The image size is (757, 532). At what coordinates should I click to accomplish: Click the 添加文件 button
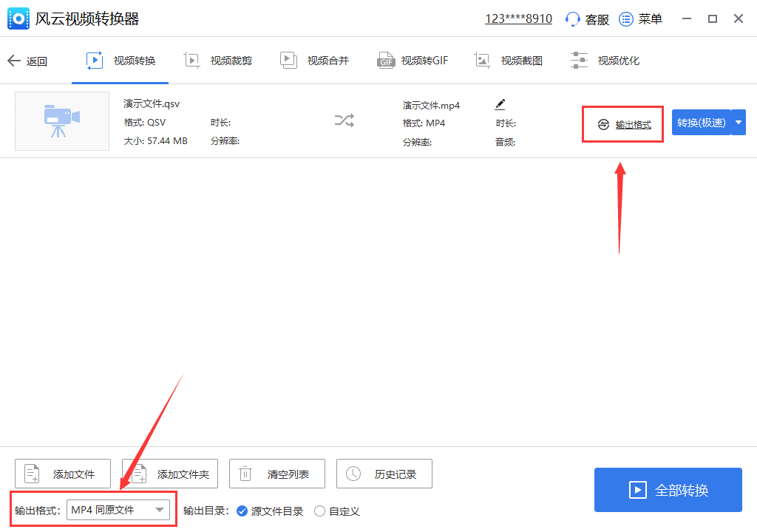coord(63,474)
